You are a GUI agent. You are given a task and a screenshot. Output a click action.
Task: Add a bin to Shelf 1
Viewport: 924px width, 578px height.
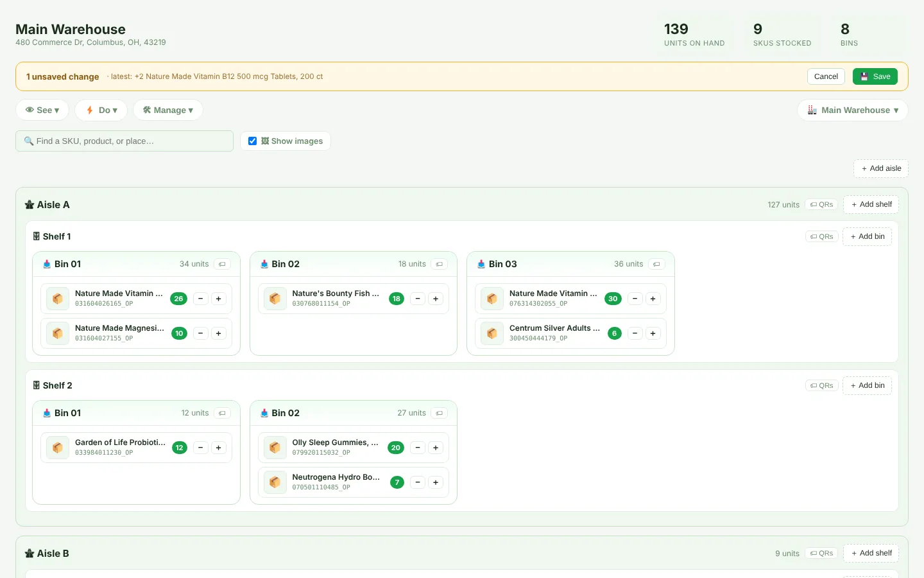coord(867,236)
